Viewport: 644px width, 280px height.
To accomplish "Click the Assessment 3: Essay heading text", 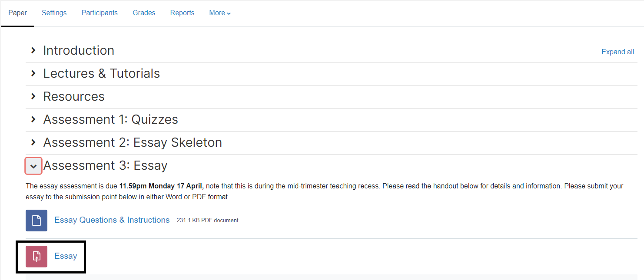I will pos(106,165).
